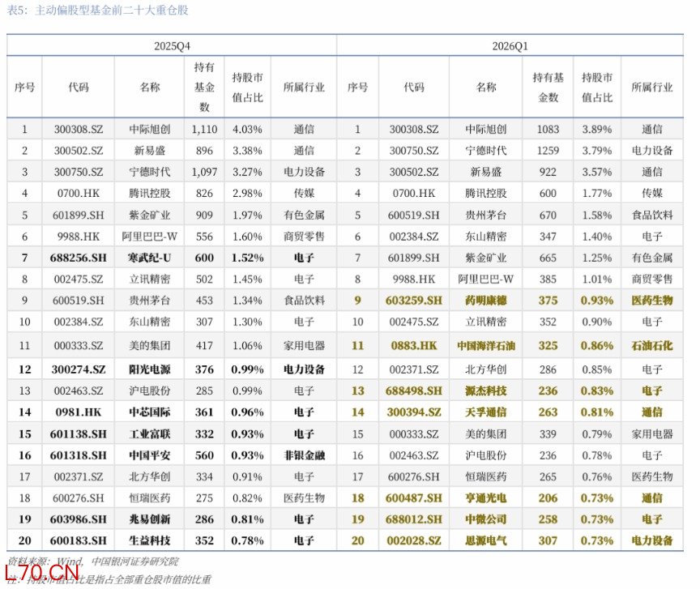700x589 pixels.
Task: Select the 2025Q4 section header
Action: (172, 46)
